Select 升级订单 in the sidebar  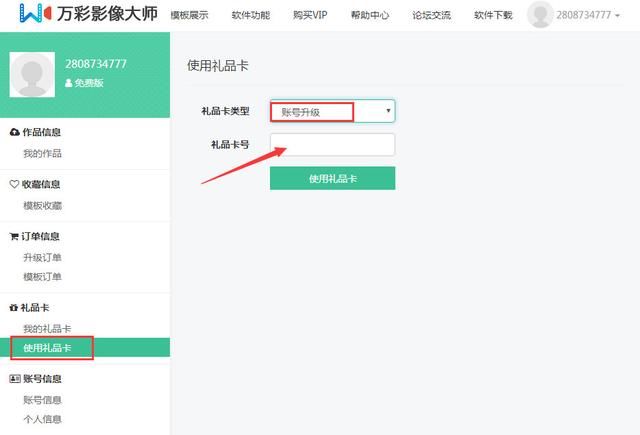point(42,257)
